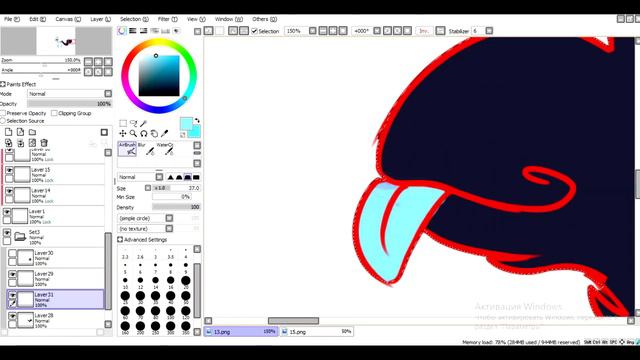Open the Filter menu

click(167, 19)
